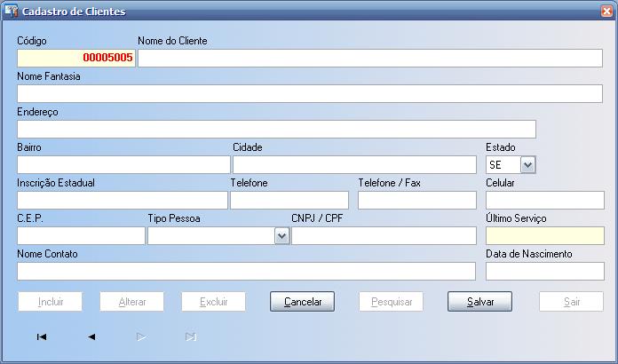
Task: Click the C.E.P. input field
Action: (x=81, y=236)
